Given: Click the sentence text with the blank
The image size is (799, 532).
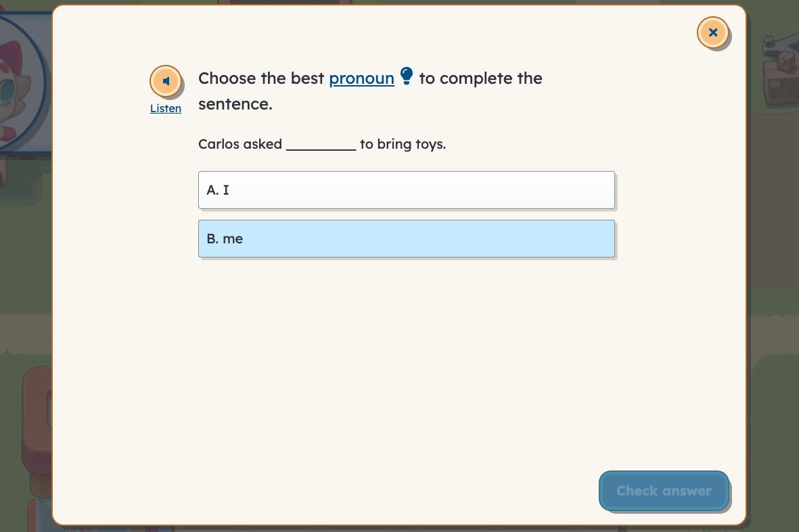Looking at the screenshot, I should click(322, 144).
